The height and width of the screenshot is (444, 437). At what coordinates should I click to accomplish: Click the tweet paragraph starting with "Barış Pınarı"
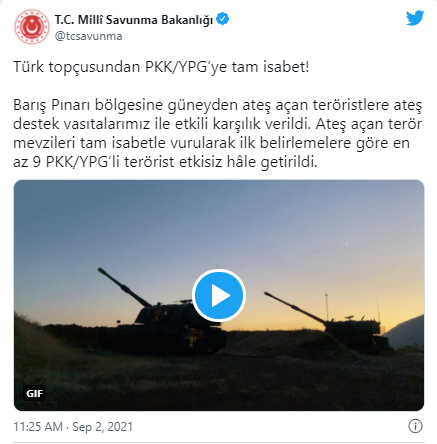(x=218, y=133)
